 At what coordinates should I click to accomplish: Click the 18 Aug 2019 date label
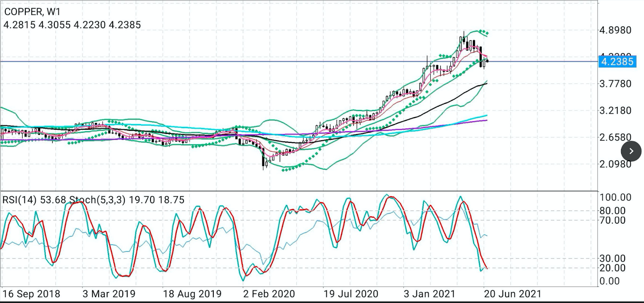pos(192,294)
